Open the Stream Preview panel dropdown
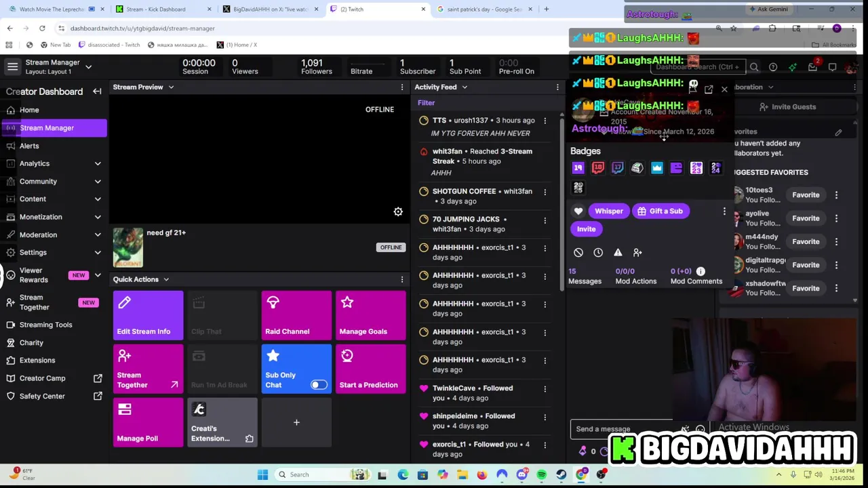 pos(171,87)
